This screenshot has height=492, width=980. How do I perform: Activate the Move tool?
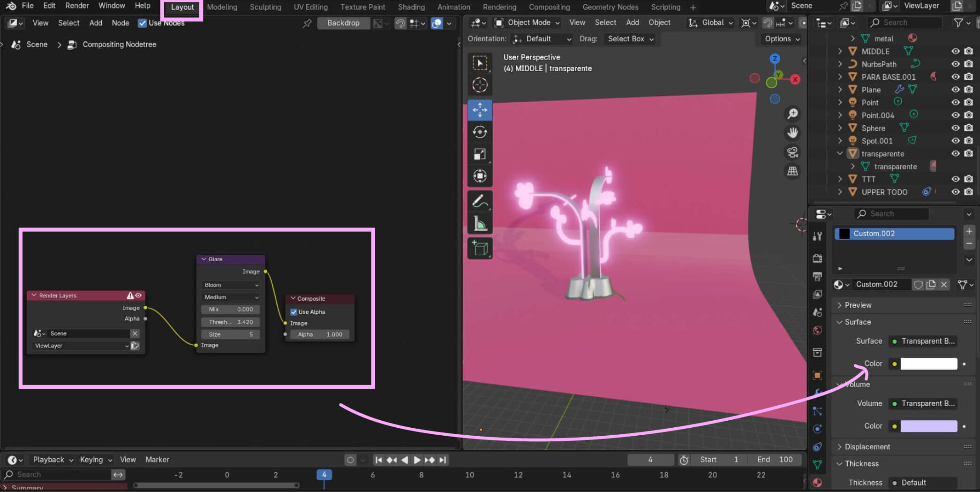pyautogui.click(x=480, y=110)
